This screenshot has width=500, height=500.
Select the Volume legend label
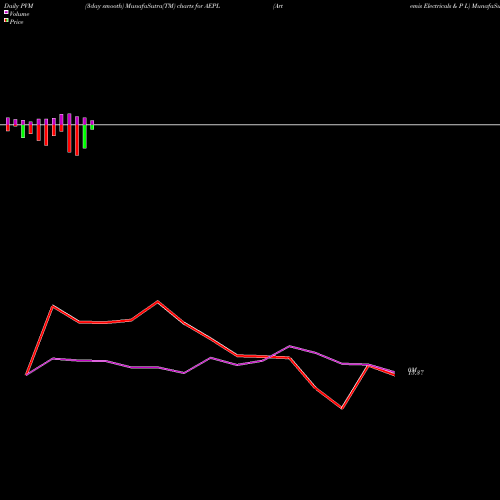pos(19,14)
